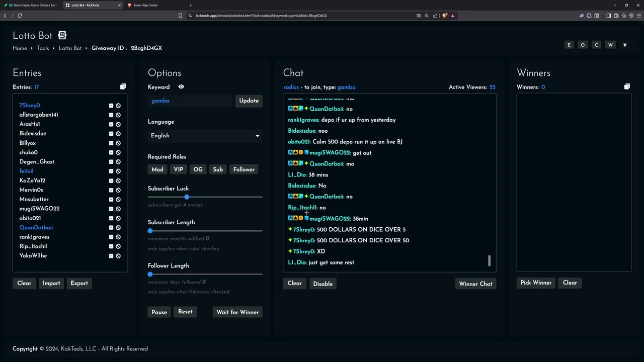Screen dimensions: 644x362
Task: Click the Subscriber Length slider handle
Action: (x=150, y=231)
